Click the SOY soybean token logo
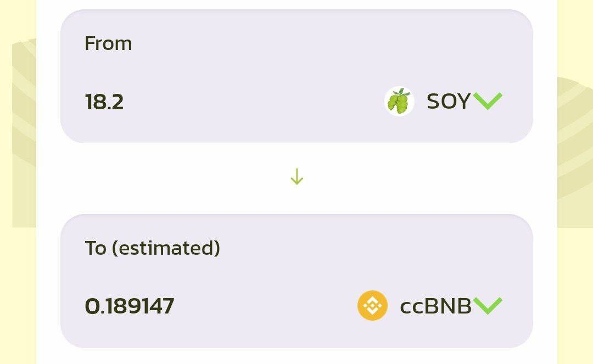Viewport: 593px width, 364px height. [x=399, y=102]
